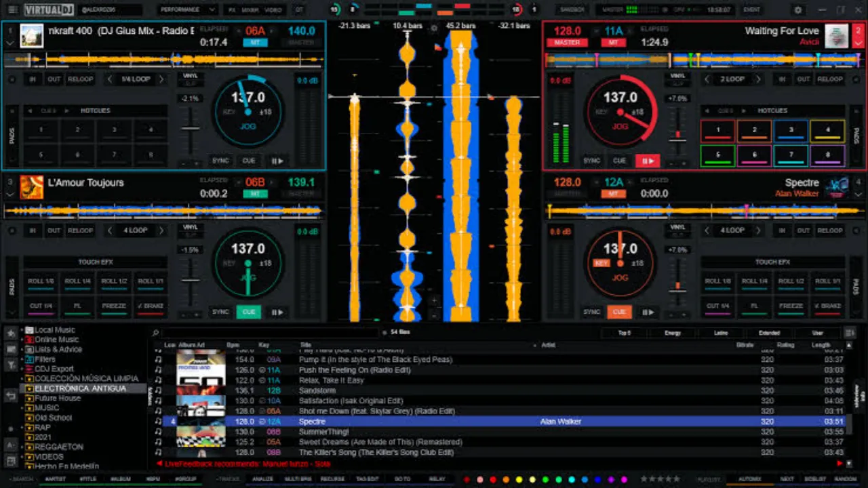The image size is (868, 488).
Task: Open HOTCUES pad mode menu on deck 1
Action: click(95, 110)
